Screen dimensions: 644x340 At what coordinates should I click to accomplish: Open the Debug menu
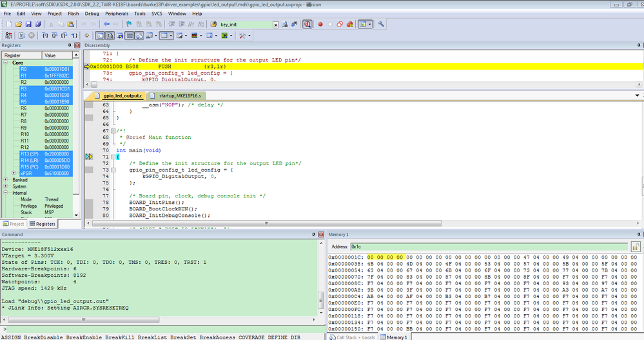(92, 14)
